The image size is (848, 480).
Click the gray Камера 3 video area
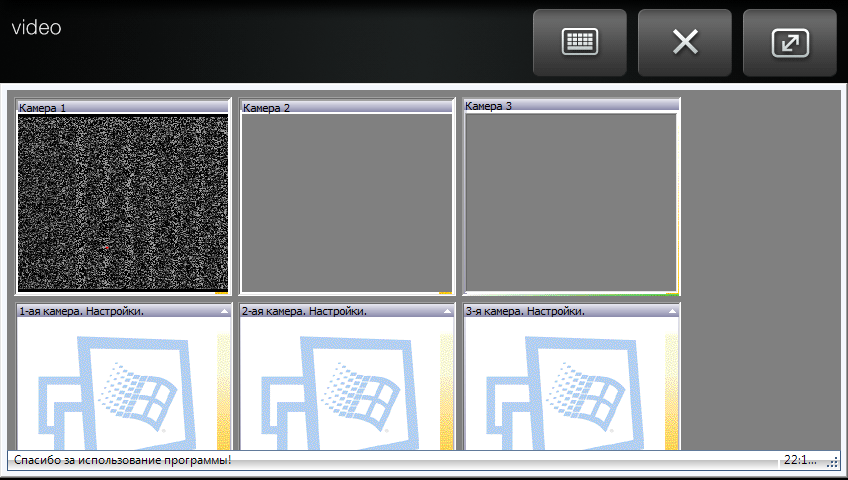(571, 202)
